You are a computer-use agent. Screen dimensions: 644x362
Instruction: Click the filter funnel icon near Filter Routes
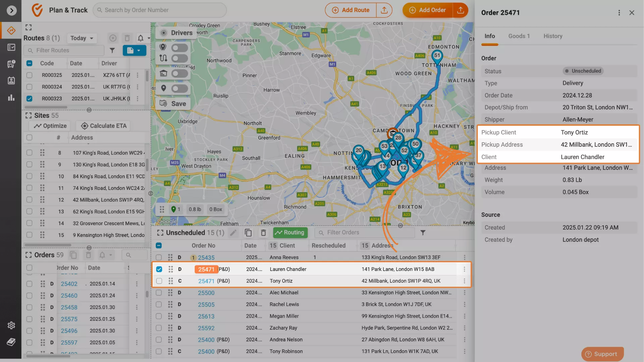pos(112,50)
